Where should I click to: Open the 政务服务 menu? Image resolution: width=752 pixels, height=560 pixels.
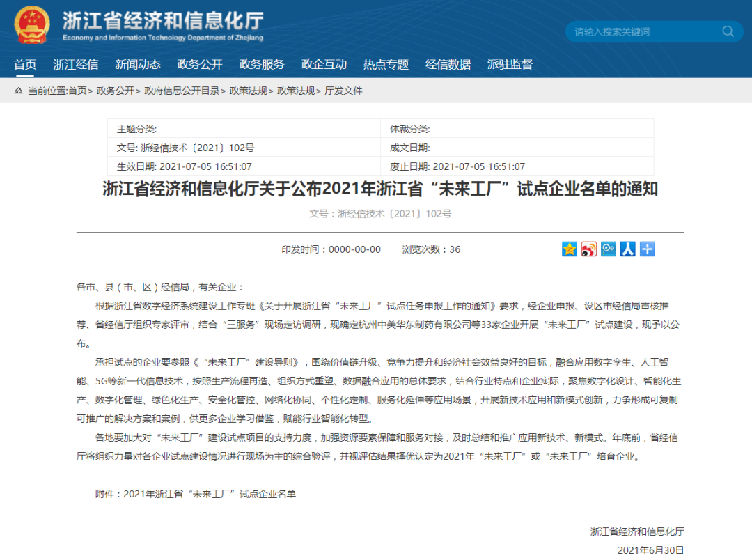point(262,64)
